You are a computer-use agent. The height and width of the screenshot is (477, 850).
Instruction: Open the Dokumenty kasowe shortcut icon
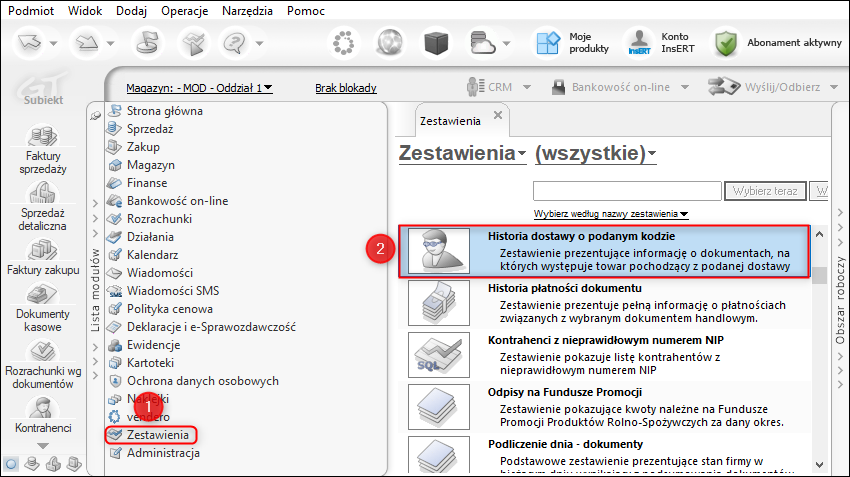(42, 294)
